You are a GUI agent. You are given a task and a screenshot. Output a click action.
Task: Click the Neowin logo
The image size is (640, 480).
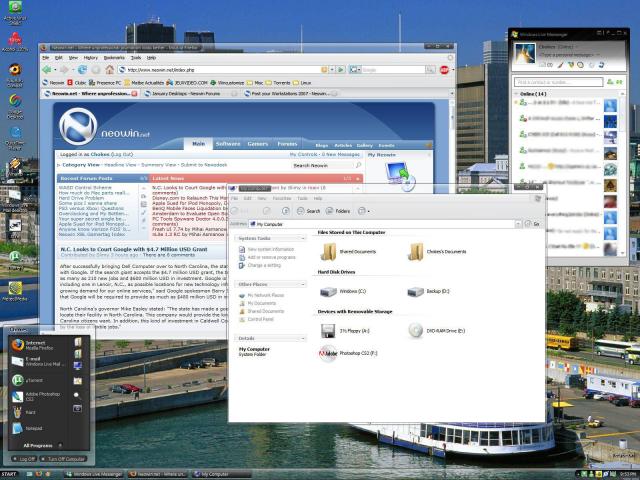click(x=78, y=126)
